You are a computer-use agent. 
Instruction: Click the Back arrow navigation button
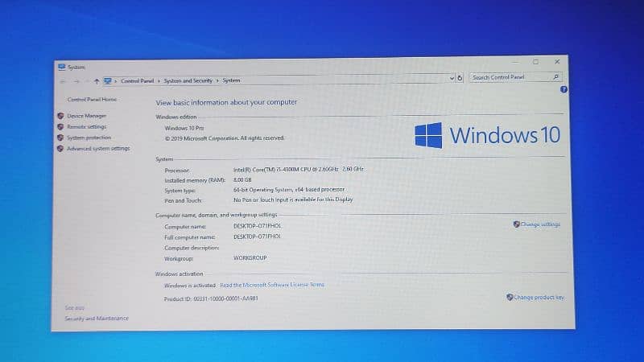[x=64, y=80]
